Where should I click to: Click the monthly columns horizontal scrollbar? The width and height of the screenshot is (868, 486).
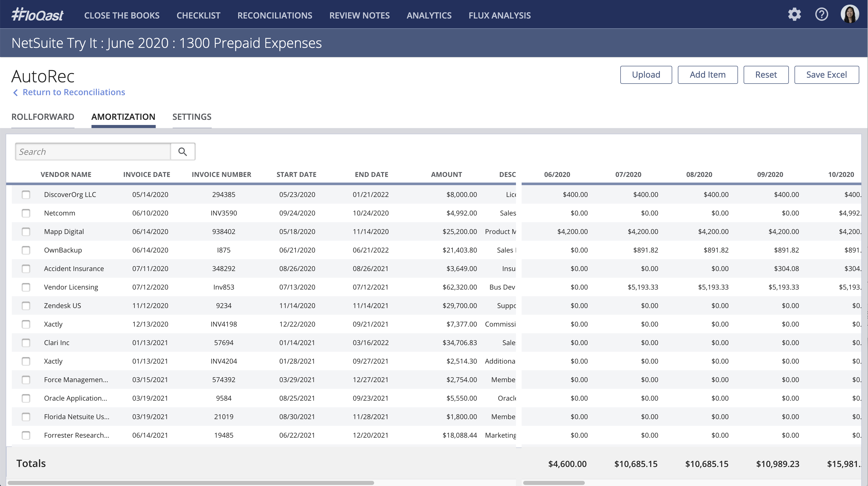(554, 483)
